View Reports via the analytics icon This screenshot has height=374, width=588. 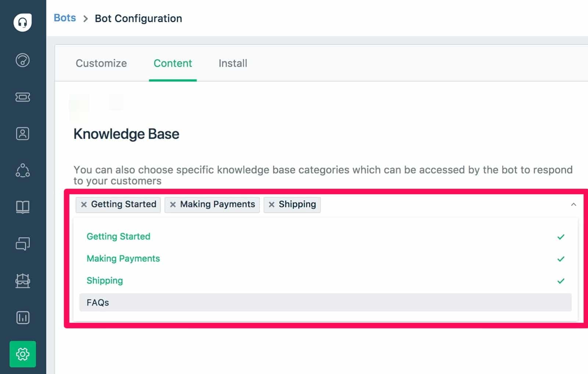click(x=23, y=317)
